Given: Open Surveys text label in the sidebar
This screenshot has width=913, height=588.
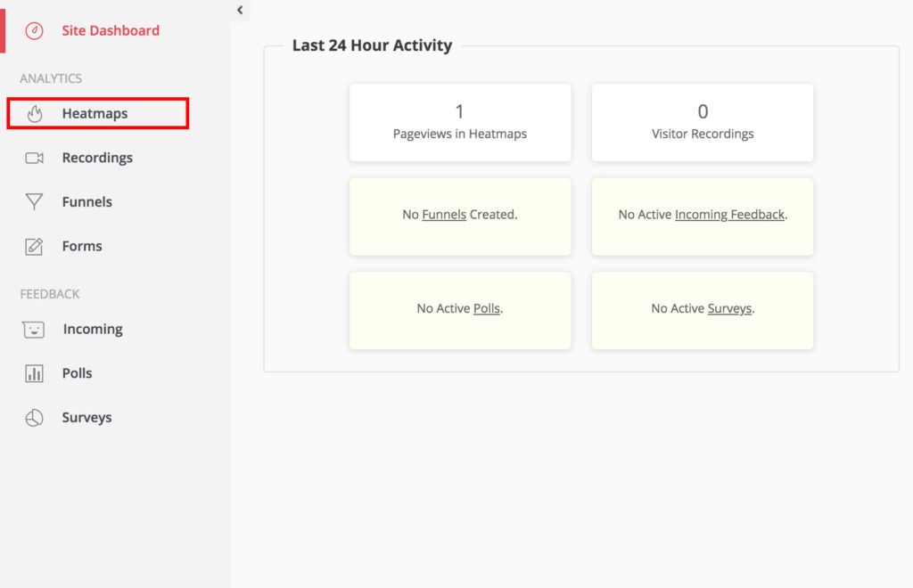Looking at the screenshot, I should coord(86,418).
